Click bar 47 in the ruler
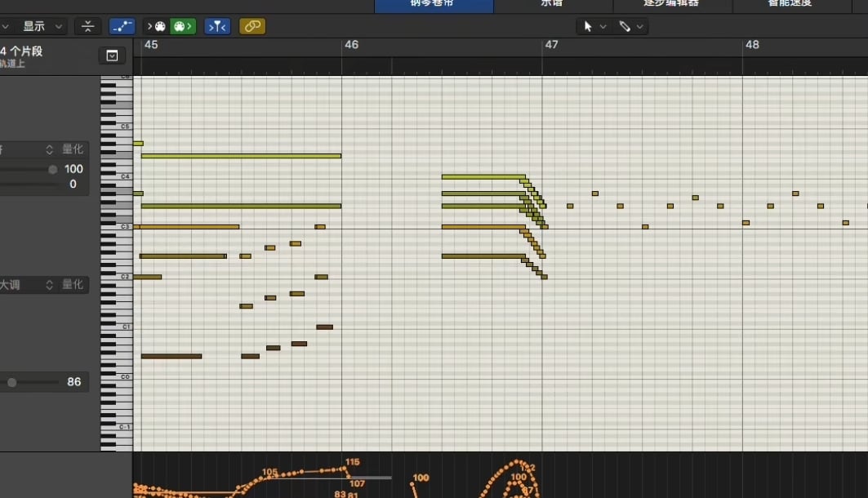This screenshot has height=498, width=868. coord(552,45)
